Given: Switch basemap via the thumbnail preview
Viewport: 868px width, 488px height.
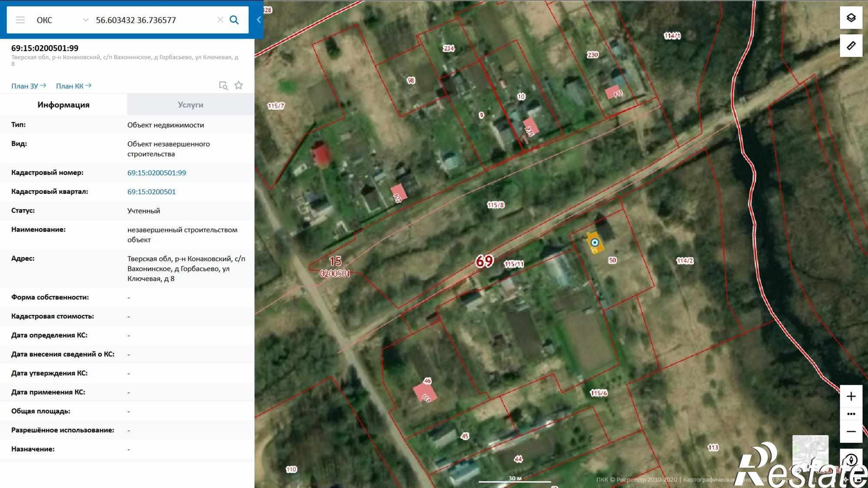Looking at the screenshot, I should (810, 453).
